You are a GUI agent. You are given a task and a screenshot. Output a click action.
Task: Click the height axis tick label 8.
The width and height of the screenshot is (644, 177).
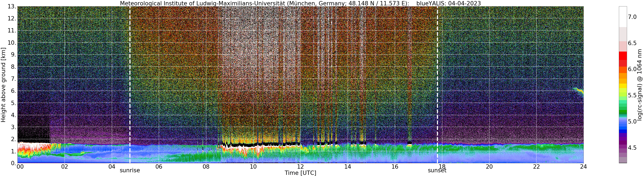click(13, 67)
